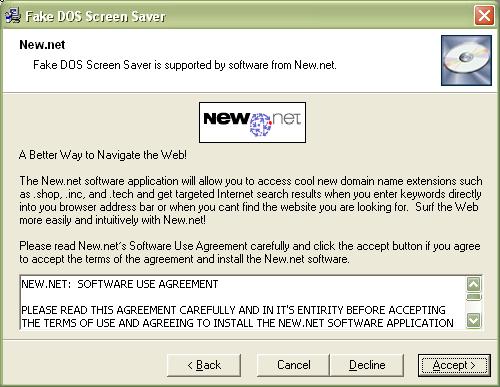
Task: Click inside the Software Use Agreement text box
Action: tap(243, 303)
